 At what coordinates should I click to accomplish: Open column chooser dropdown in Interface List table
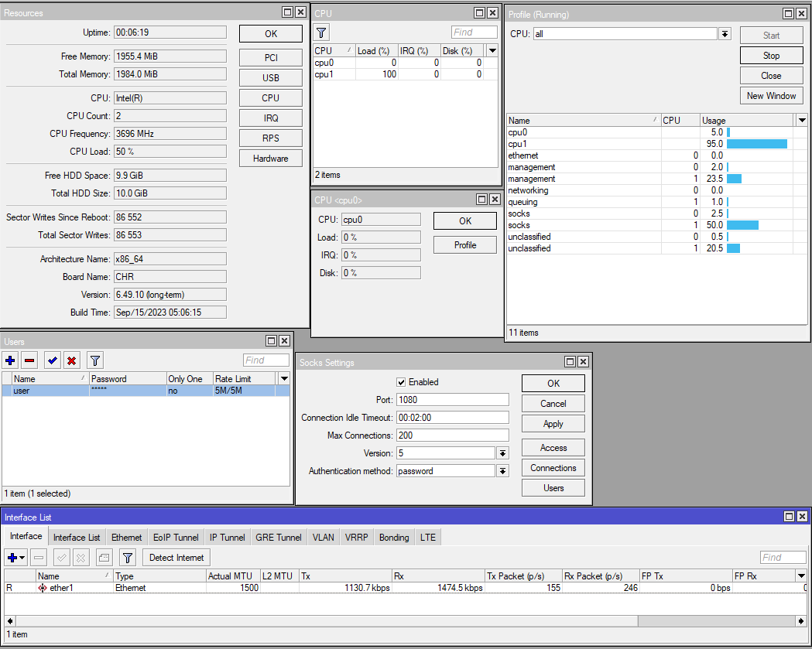[801, 576]
